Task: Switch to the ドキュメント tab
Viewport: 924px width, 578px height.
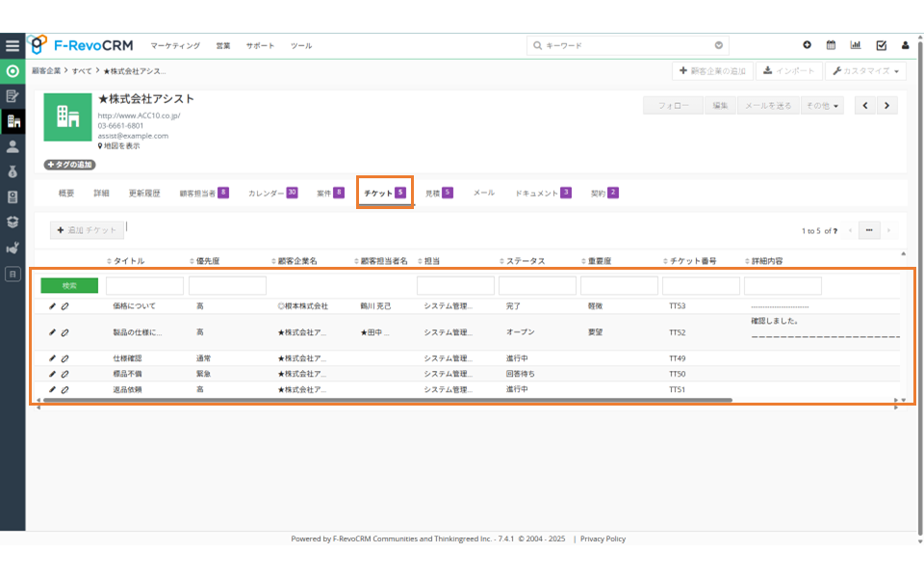Action: coord(543,194)
